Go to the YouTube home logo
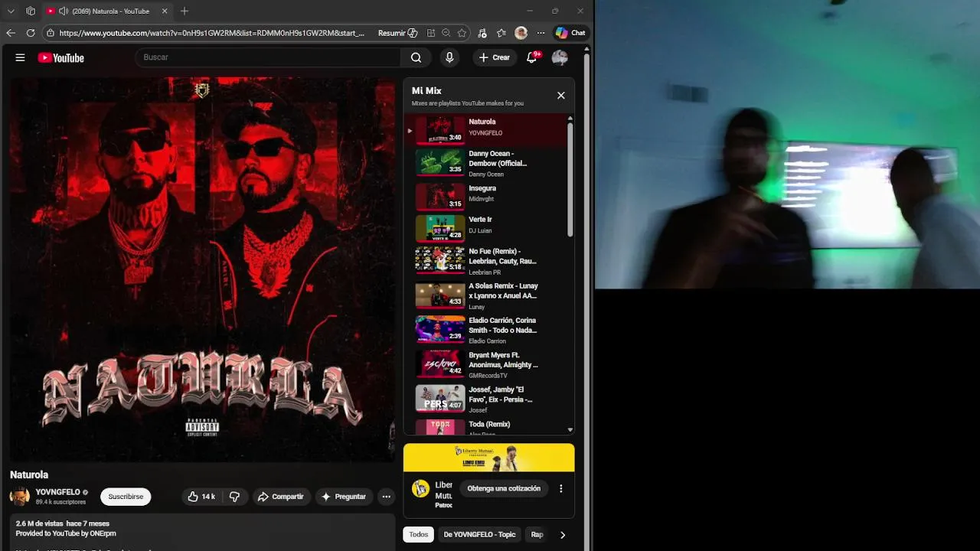This screenshot has width=980, height=551. pos(60,57)
